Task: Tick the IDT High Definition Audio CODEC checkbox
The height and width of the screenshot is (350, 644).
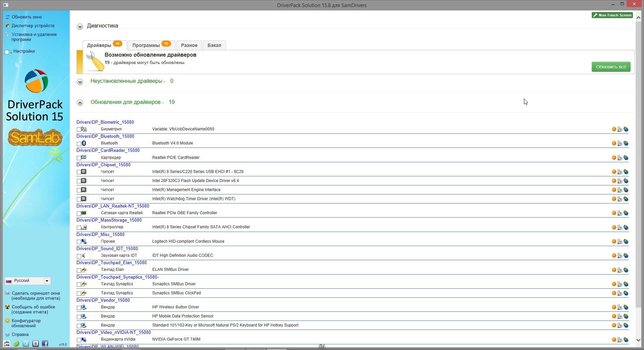Action: 79,256
